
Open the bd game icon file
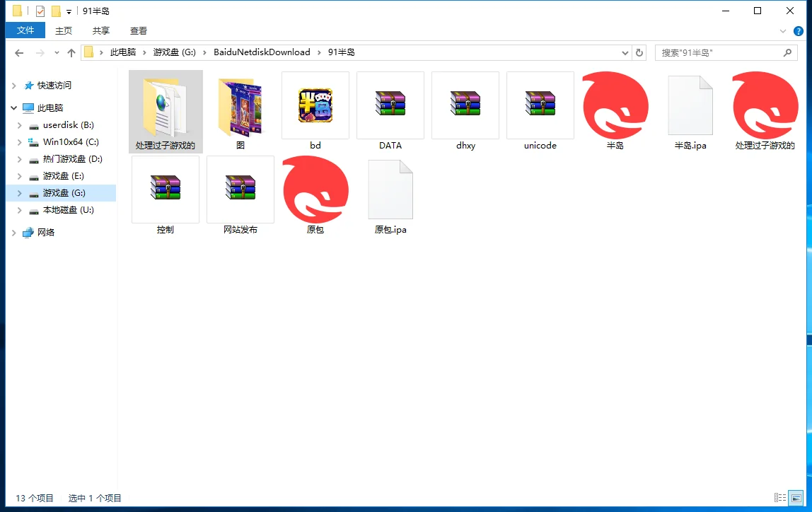(x=315, y=105)
